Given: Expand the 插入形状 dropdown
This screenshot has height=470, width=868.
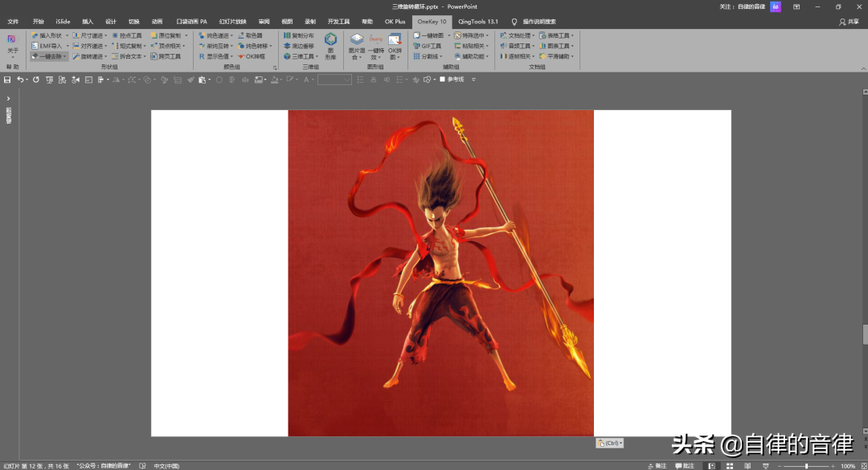Looking at the screenshot, I should point(68,35).
